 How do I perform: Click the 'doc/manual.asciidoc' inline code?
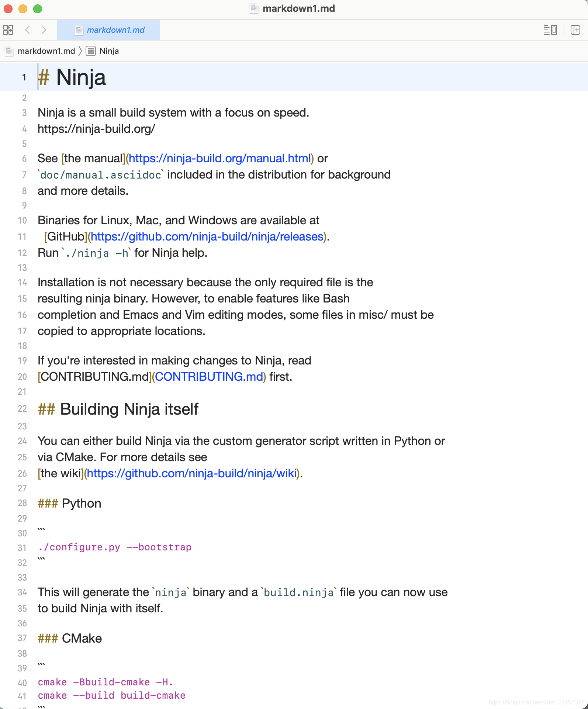[101, 175]
